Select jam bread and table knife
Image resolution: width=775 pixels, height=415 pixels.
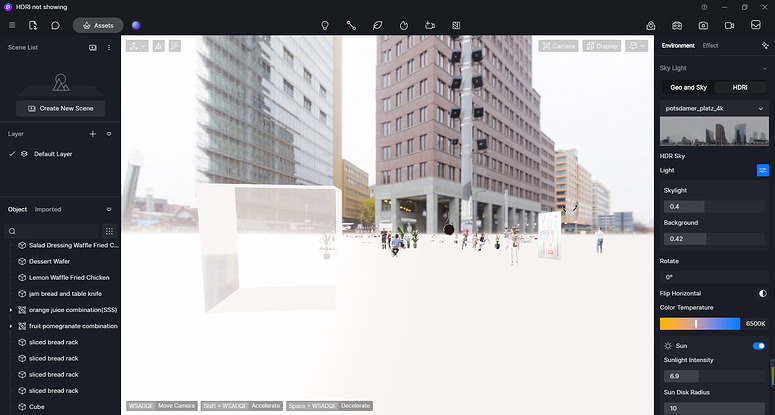tap(65, 293)
